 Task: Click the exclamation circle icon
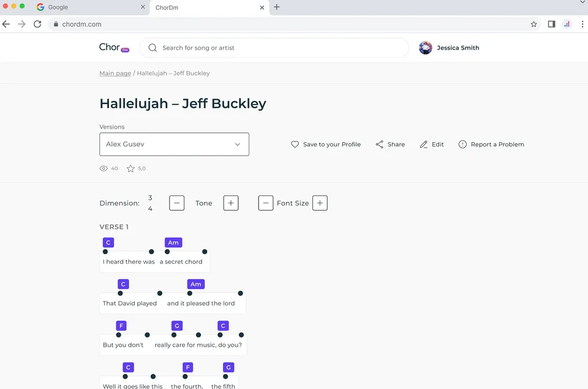[462, 145]
